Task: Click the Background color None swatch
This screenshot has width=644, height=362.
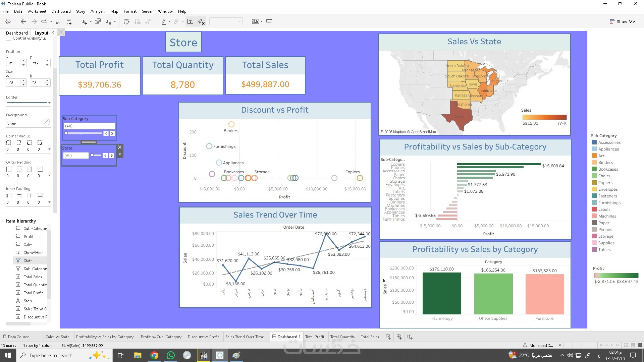Action: coord(46,122)
